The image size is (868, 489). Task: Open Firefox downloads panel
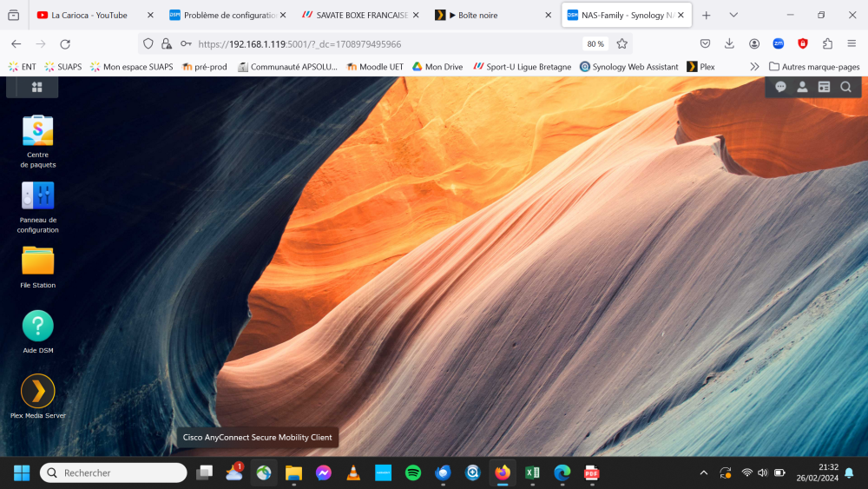[x=729, y=43]
